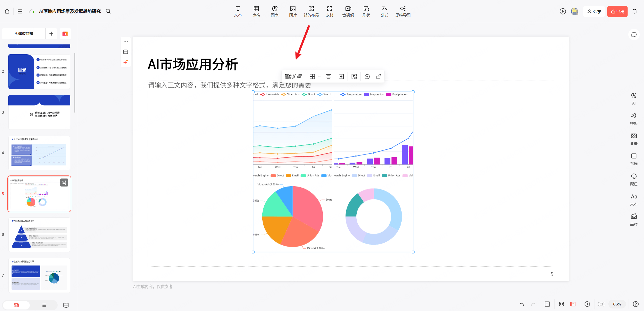
Task: Click template icon on slide 5 thumbnail
Action: pyautogui.click(x=64, y=183)
